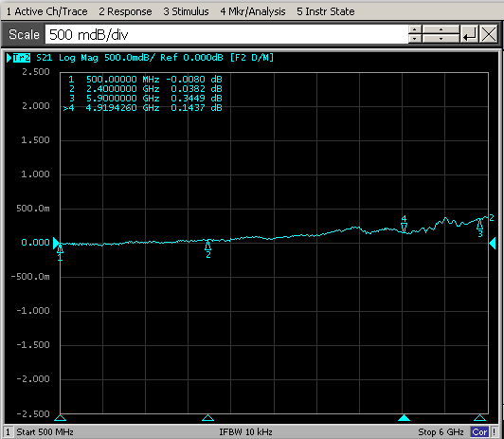Click the left reference level triangle at 0.000
504x439 pixels.
click(56, 243)
